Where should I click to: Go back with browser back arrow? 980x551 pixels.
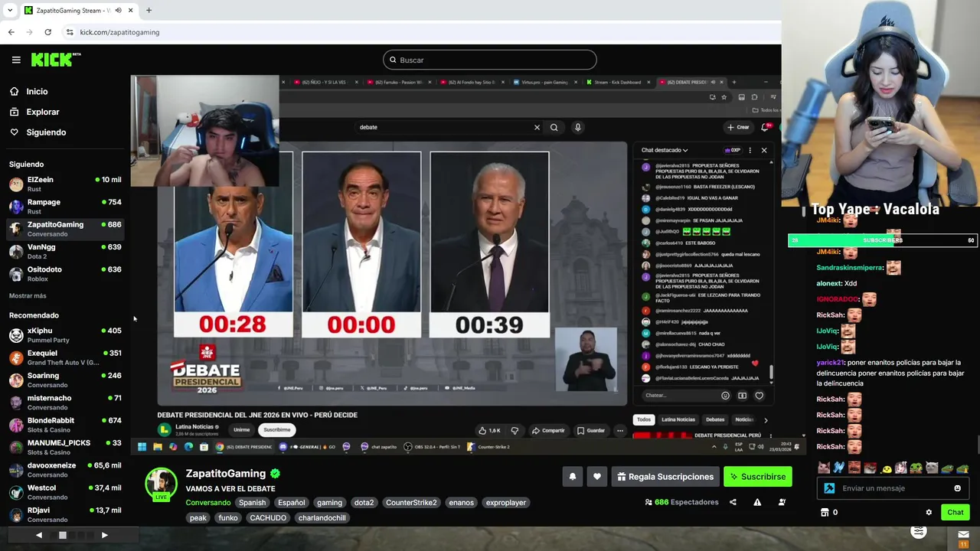(11, 32)
